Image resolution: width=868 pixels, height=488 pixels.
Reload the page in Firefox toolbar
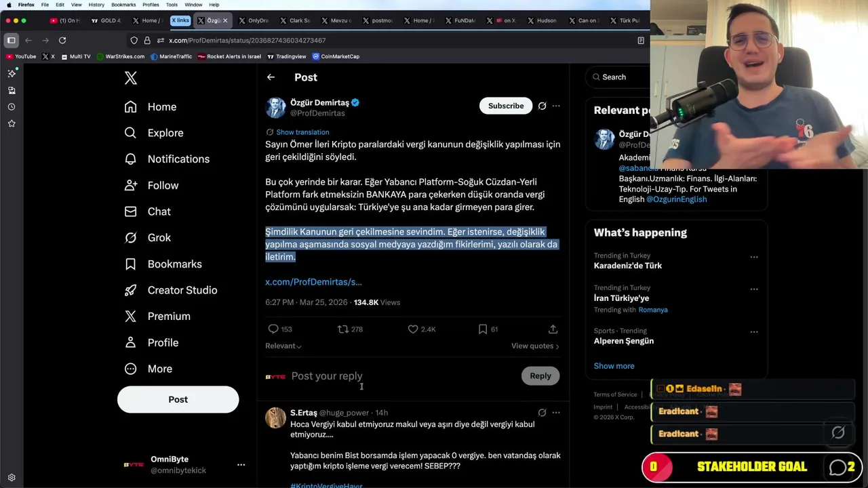pos(62,41)
